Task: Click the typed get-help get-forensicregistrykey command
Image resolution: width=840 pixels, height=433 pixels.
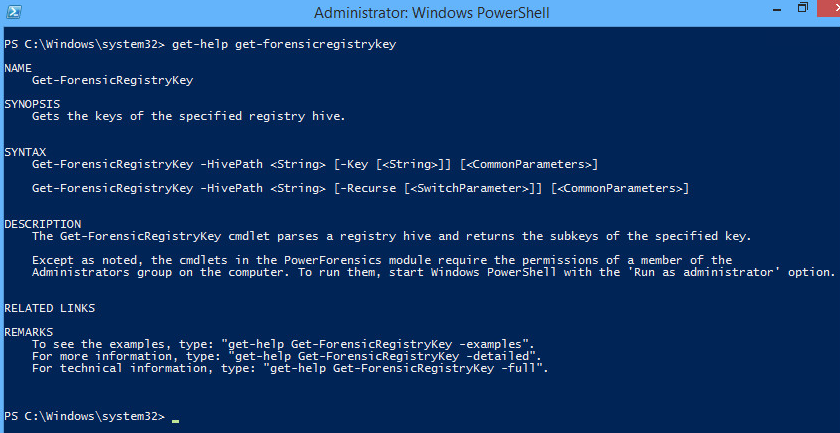Action: (284, 44)
